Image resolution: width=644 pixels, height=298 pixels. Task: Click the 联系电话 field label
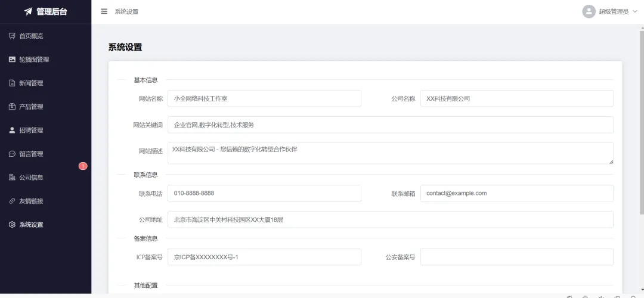coord(151,194)
